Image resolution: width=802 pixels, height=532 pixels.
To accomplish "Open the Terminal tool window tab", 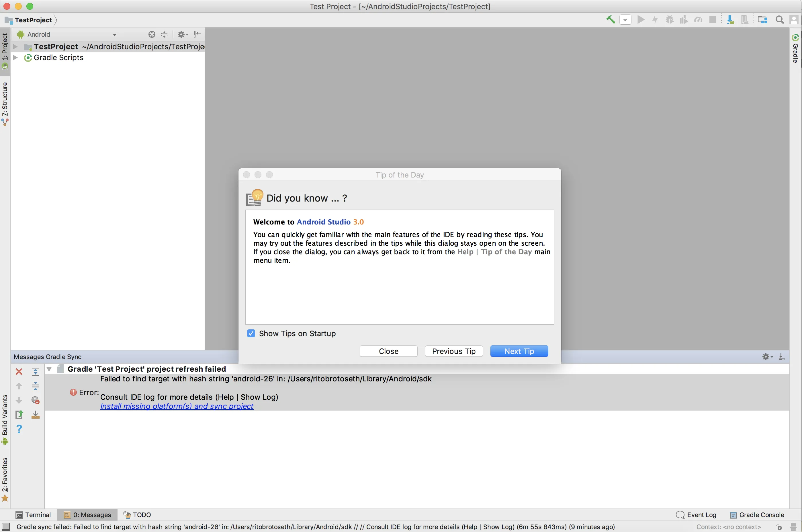I will pos(33,515).
